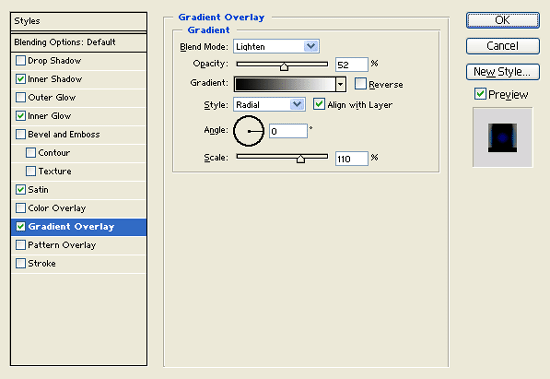Viewport: 550px width, 379px height.
Task: Select the Styles panel header
Action: click(x=79, y=21)
